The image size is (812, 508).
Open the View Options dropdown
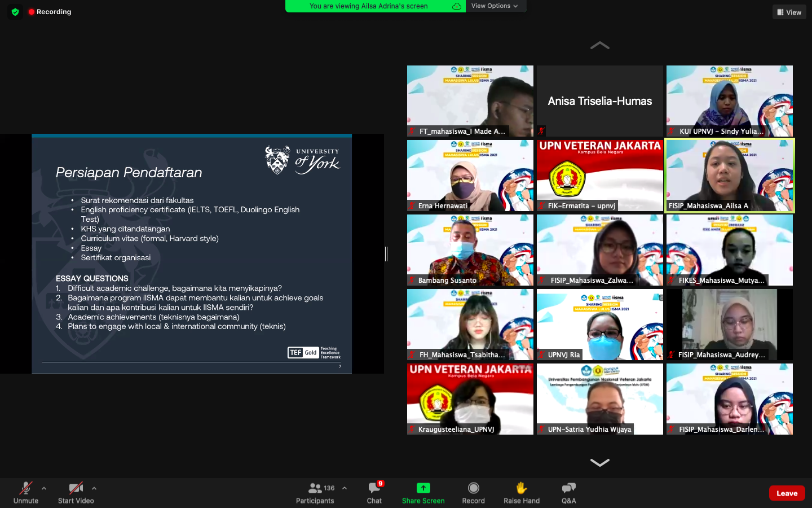495,6
